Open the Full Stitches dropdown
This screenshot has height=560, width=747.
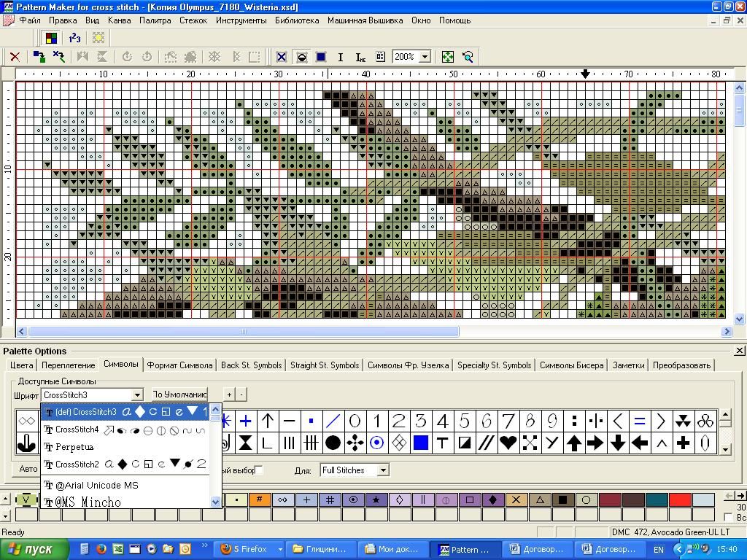pos(383,470)
